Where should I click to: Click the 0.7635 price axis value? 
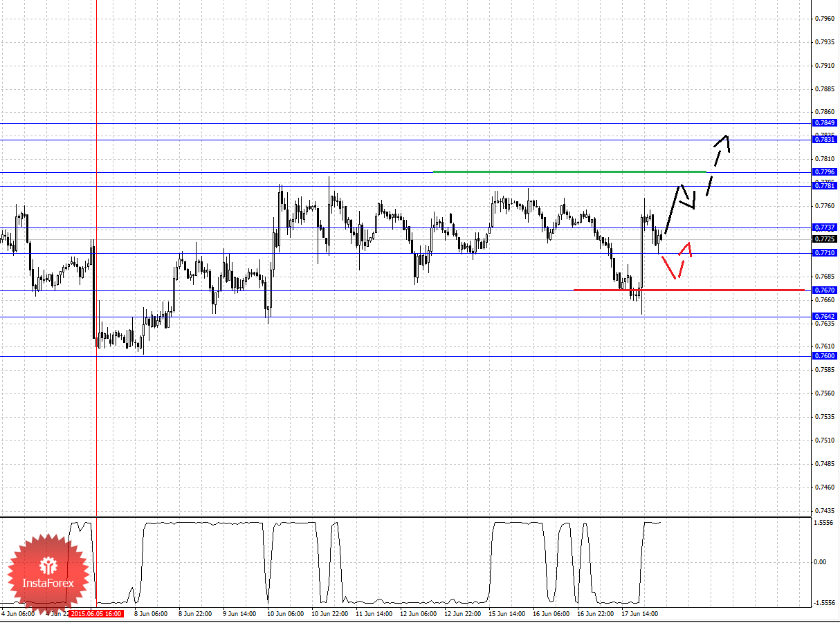tap(825, 323)
